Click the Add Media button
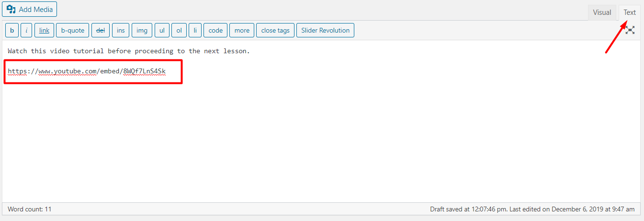Viewport: 644px width, 221px height. tap(30, 9)
